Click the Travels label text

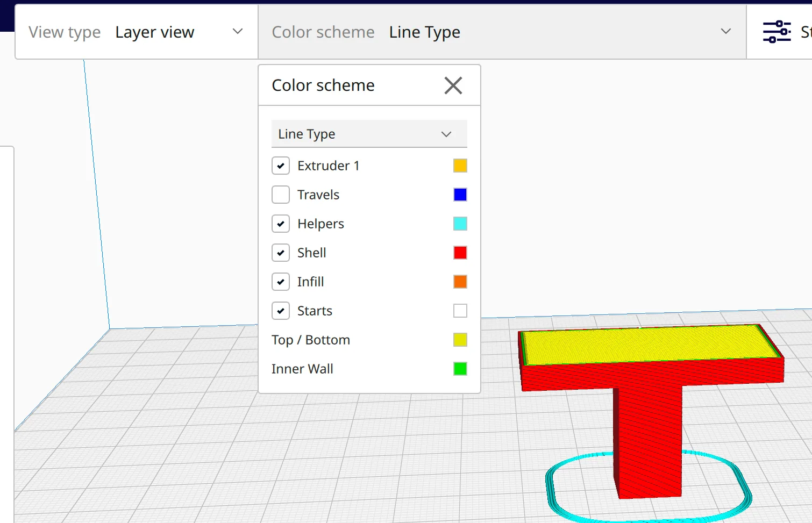pyautogui.click(x=318, y=195)
